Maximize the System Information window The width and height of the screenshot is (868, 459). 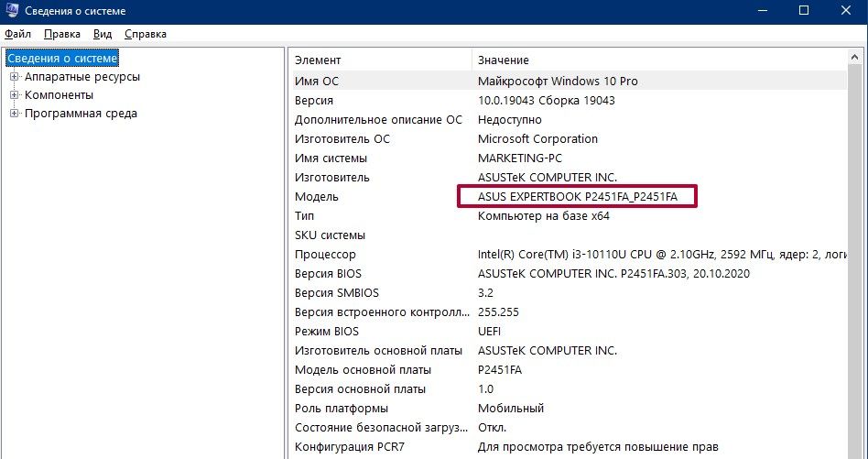click(x=804, y=11)
